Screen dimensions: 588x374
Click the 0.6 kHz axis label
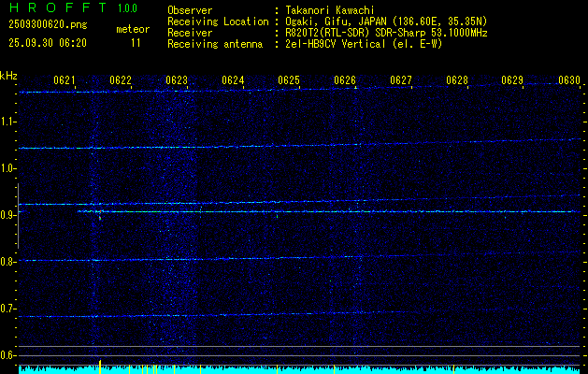point(8,355)
